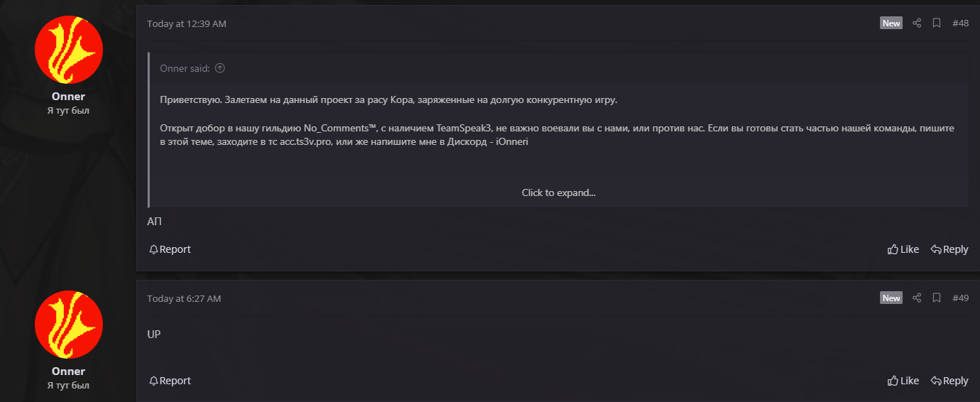
Task: Open Onner's avatar on post #48
Action: click(x=69, y=50)
